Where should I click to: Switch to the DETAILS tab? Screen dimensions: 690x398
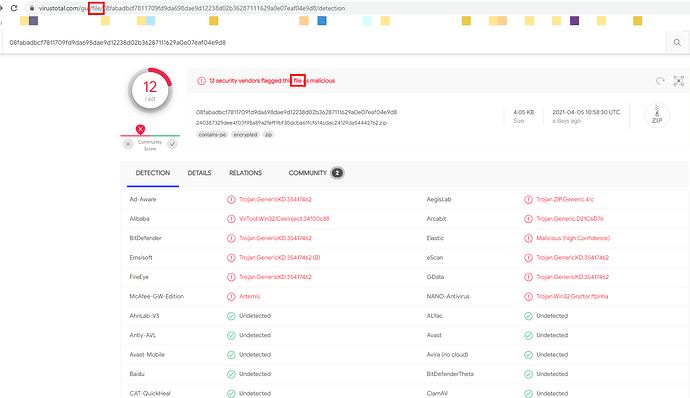[199, 173]
